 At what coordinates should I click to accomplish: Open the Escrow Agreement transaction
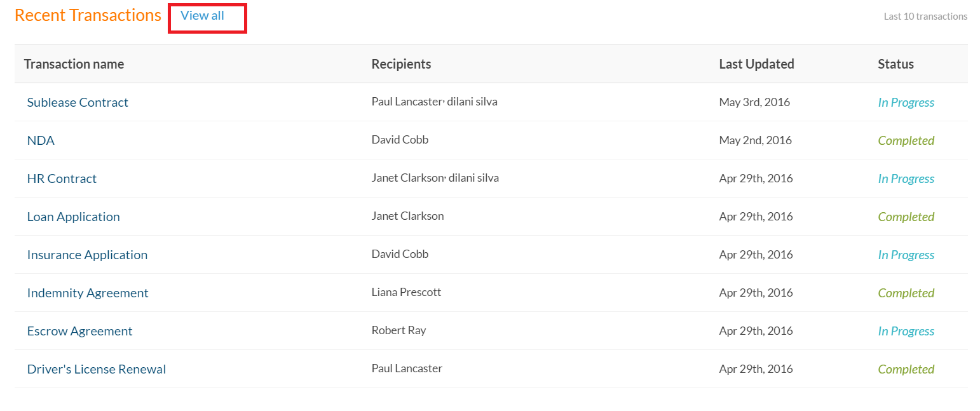[79, 331]
